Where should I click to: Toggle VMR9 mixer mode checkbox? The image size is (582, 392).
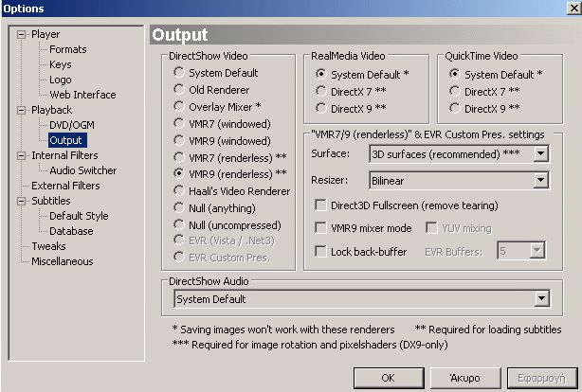pyautogui.click(x=321, y=228)
